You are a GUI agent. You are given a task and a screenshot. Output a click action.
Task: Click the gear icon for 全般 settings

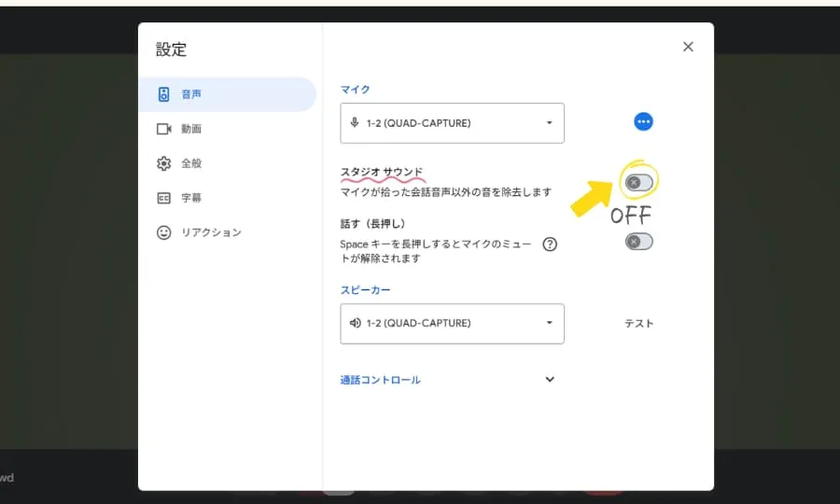[x=164, y=163]
